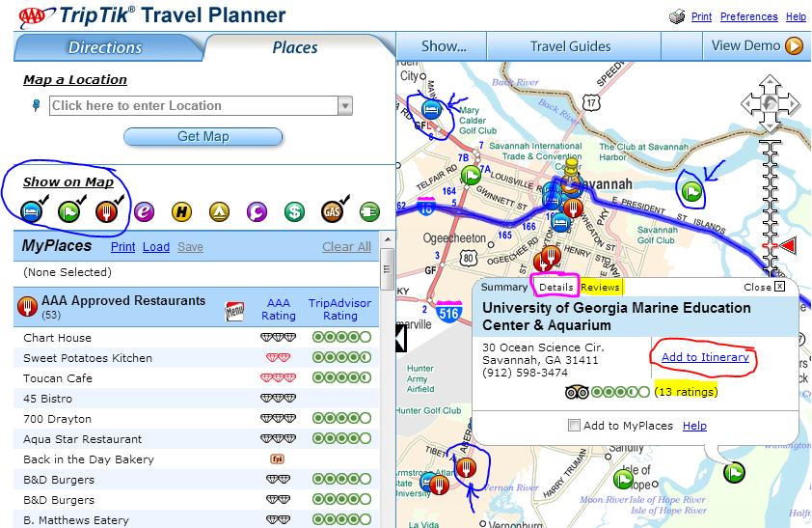Screen dimensions: 812x528
Task: Select 45 Bistro in list
Action: click(197, 398)
